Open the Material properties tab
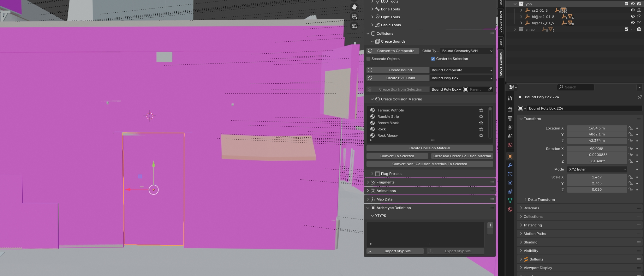The image size is (644, 276). point(510,209)
